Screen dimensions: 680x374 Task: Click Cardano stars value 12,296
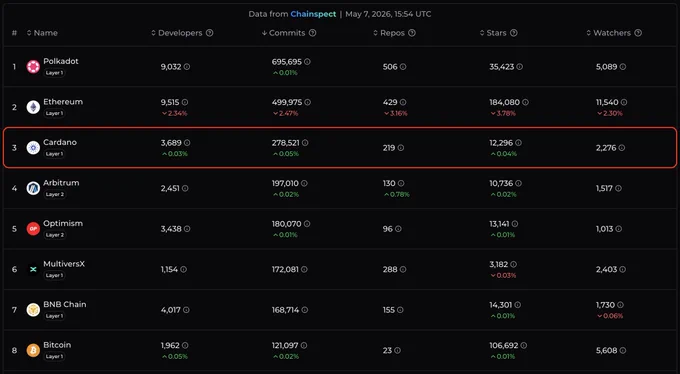point(501,143)
